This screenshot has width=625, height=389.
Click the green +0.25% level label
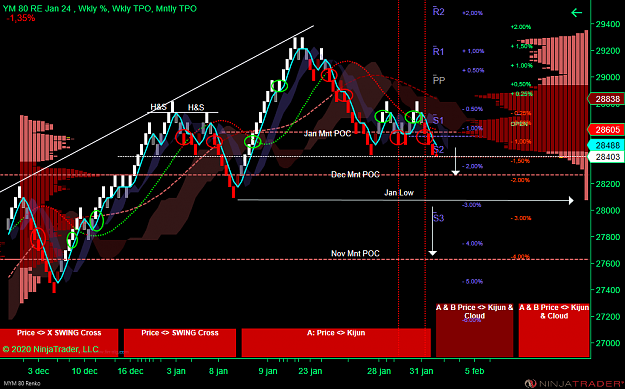tap(521, 94)
